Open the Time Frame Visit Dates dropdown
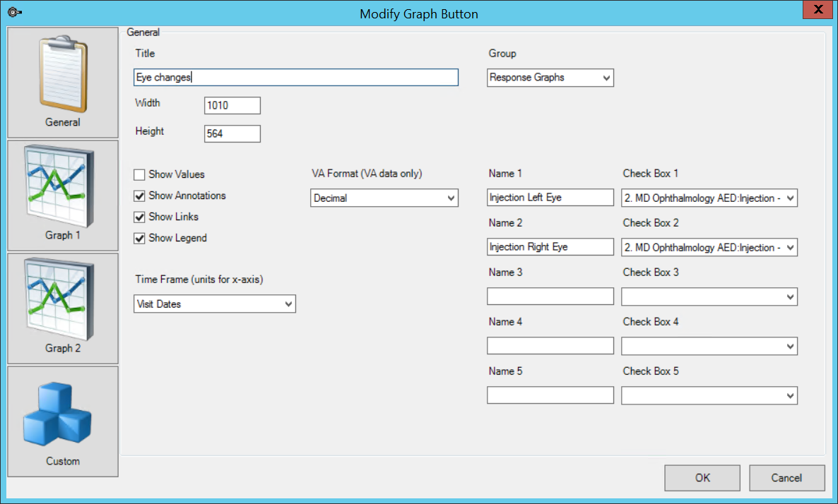 [x=214, y=304]
